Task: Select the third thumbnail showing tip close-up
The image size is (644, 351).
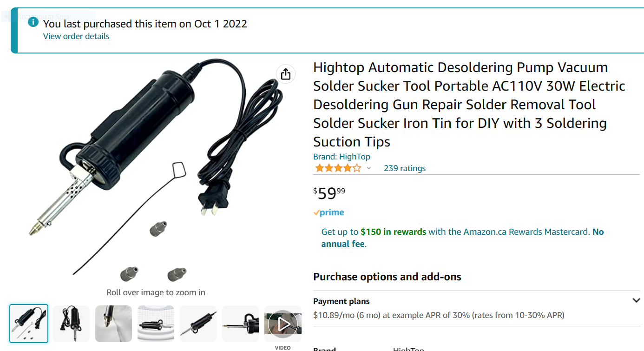Action: click(113, 324)
